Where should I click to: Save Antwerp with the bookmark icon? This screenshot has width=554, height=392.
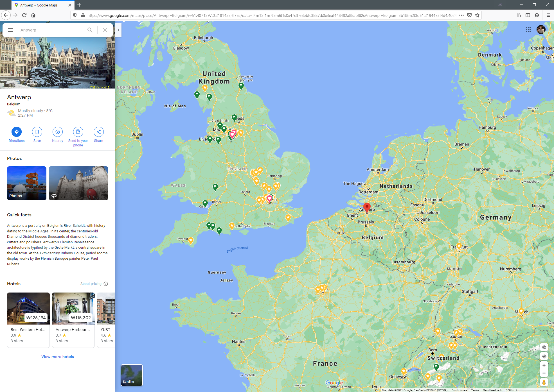click(x=37, y=132)
